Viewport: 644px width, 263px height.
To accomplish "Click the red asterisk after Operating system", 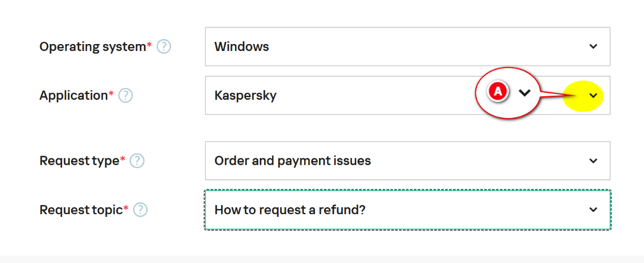I will 149,45.
